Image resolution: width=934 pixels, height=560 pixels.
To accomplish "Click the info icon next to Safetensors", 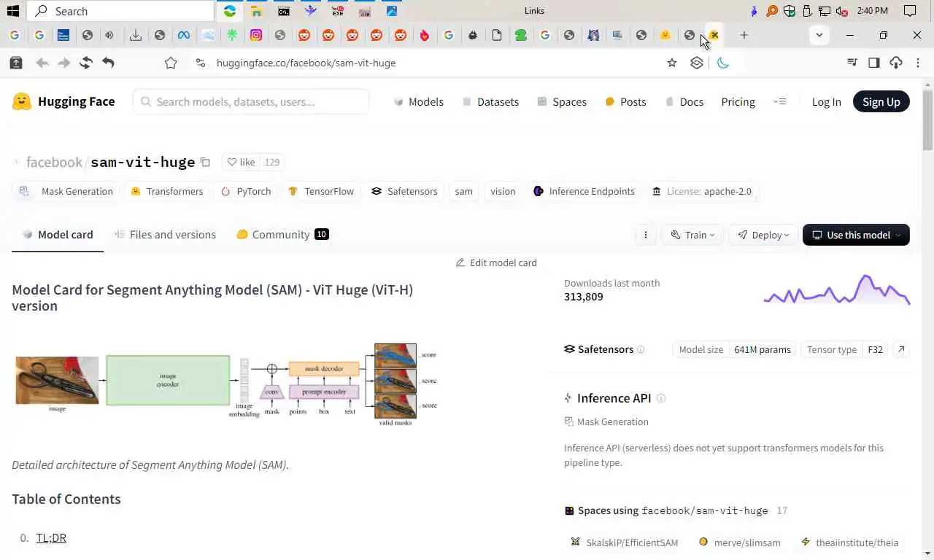I will (x=641, y=349).
